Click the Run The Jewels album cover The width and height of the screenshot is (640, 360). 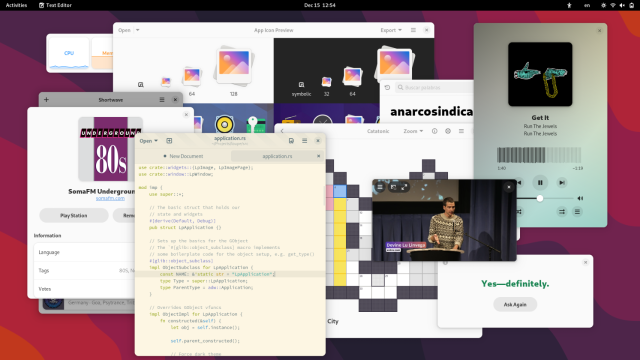pos(540,74)
